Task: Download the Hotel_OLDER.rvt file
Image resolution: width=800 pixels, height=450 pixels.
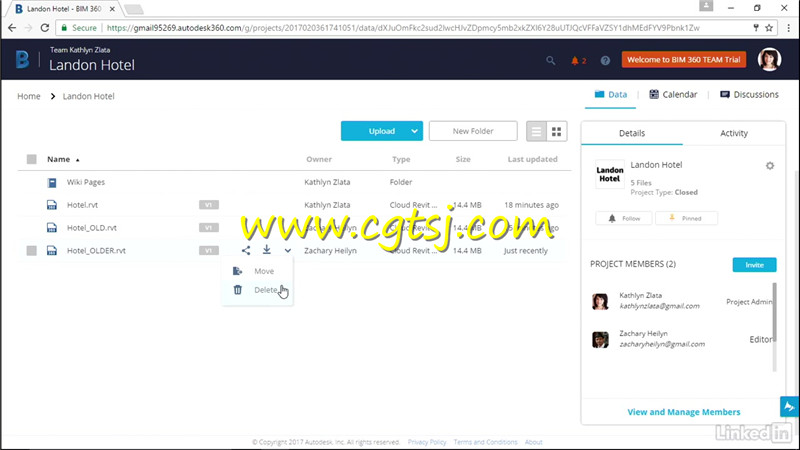Action: tap(267, 250)
